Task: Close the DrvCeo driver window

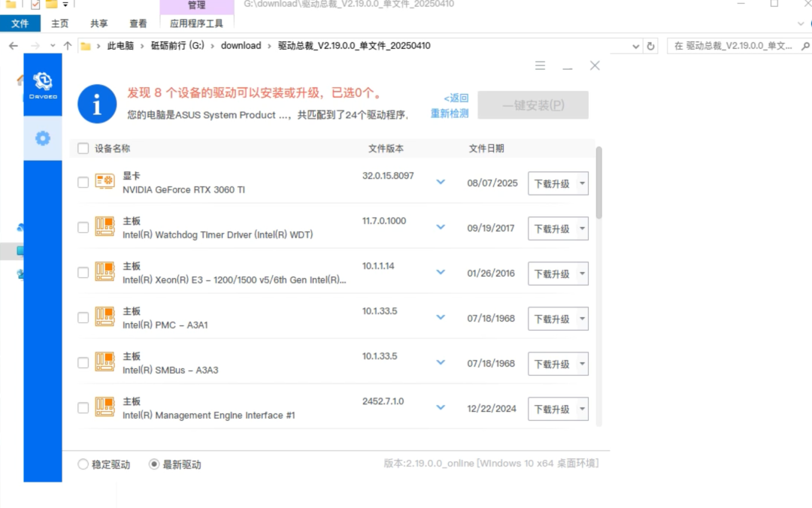Action: click(x=595, y=65)
